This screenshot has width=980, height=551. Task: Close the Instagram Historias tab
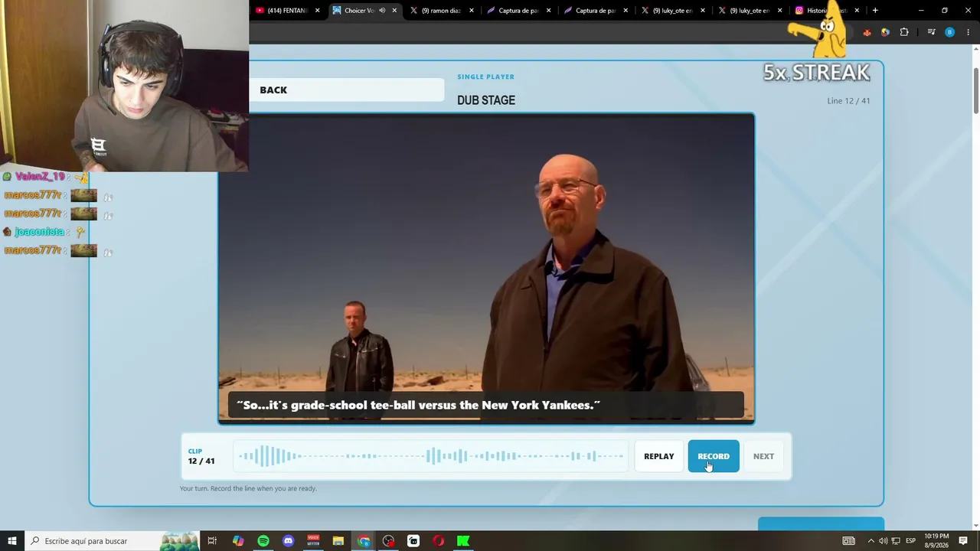857,11
